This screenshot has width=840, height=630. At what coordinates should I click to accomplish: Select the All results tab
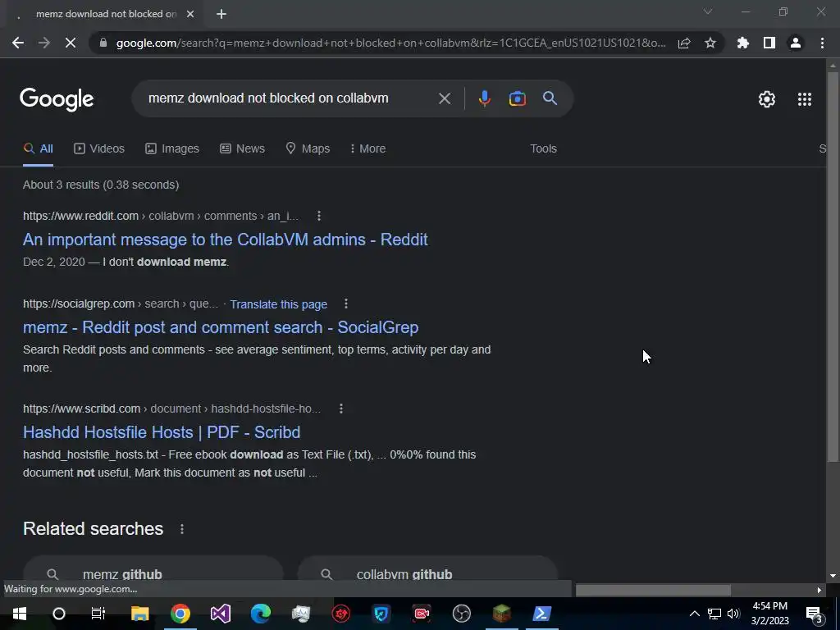point(38,148)
